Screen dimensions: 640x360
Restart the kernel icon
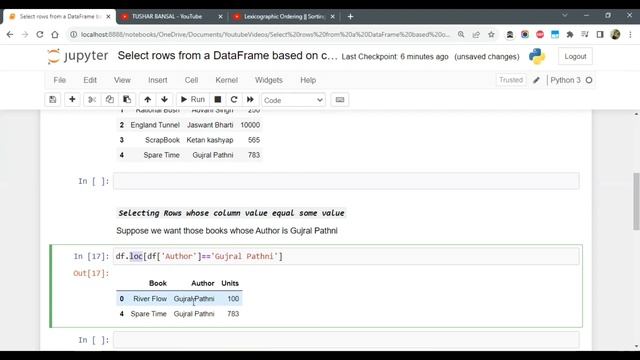(234, 100)
